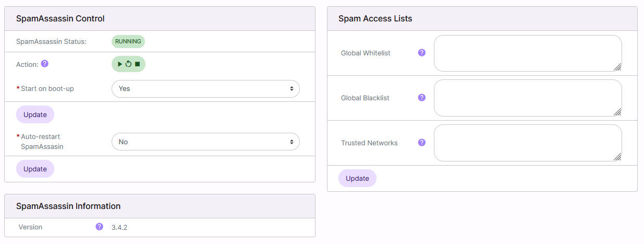
Task: Click the RUNNING status badge
Action: (128, 41)
